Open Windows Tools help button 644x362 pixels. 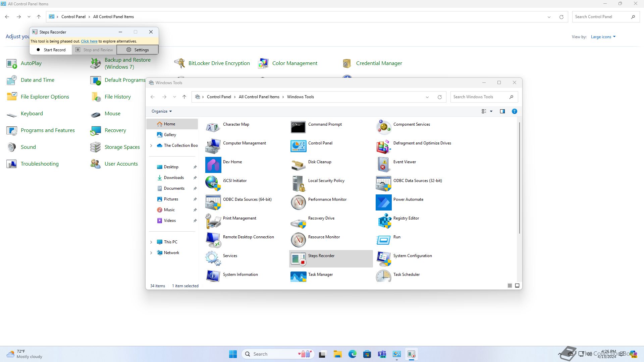[x=514, y=111]
